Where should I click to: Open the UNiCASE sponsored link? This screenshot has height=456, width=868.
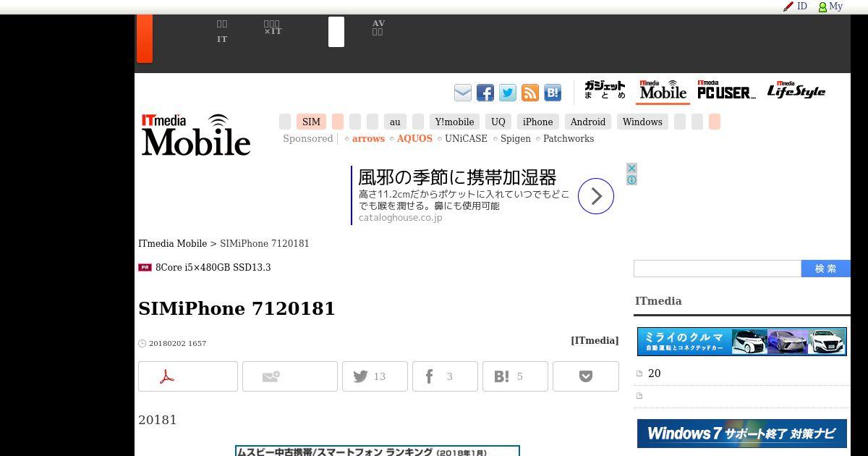[x=466, y=139]
